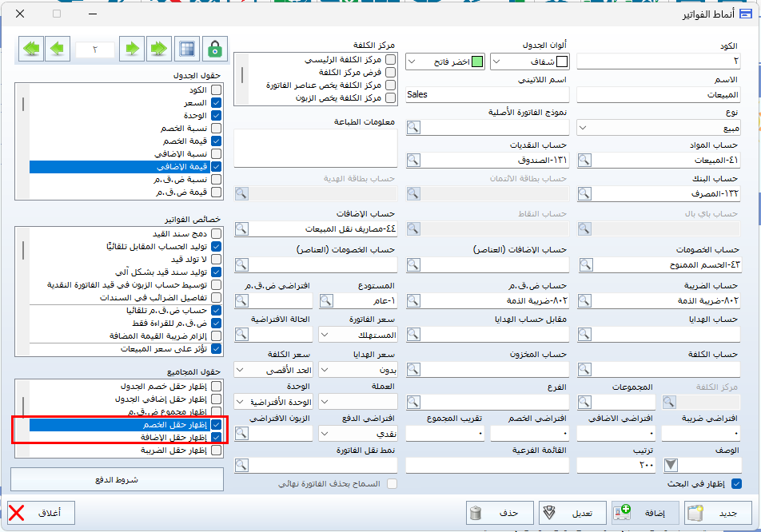Screen dimensions: 761x532
Task: Go to first record with double-left arrow
Action: (x=32, y=49)
